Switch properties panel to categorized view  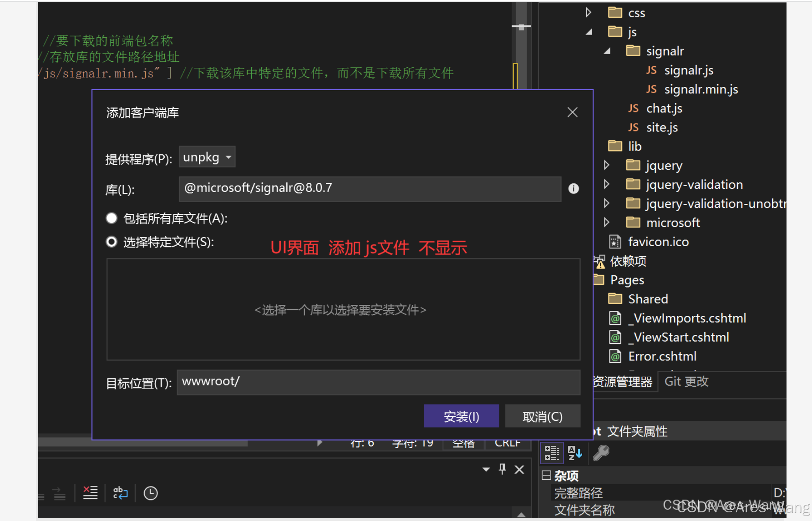click(552, 453)
